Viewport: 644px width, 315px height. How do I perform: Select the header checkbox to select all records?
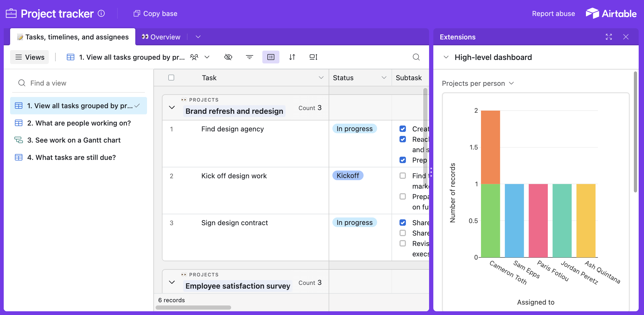coord(171,78)
